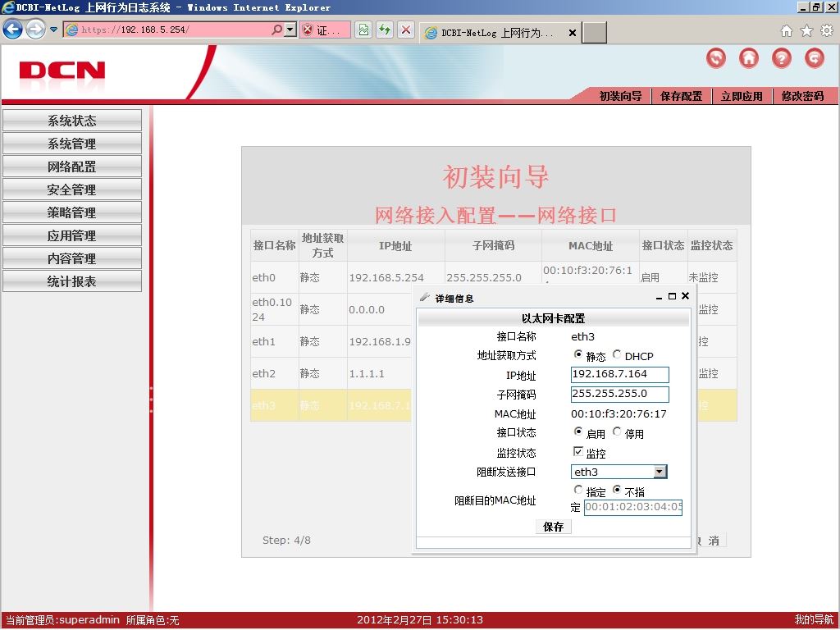The height and width of the screenshot is (630, 840).
Task: Open 统计报表 sidebar menu
Action: tap(72, 281)
